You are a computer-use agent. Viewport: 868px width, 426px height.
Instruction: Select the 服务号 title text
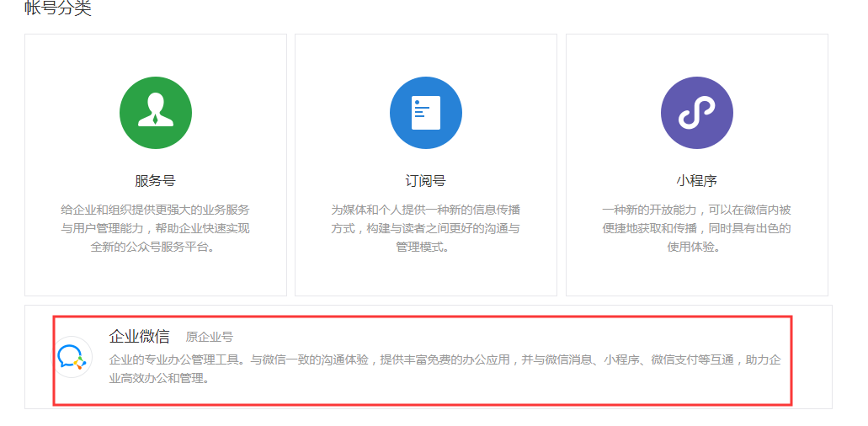(x=156, y=181)
